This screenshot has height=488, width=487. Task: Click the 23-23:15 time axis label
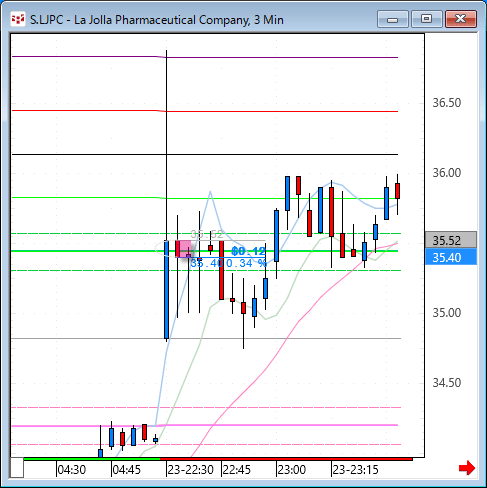point(355,470)
